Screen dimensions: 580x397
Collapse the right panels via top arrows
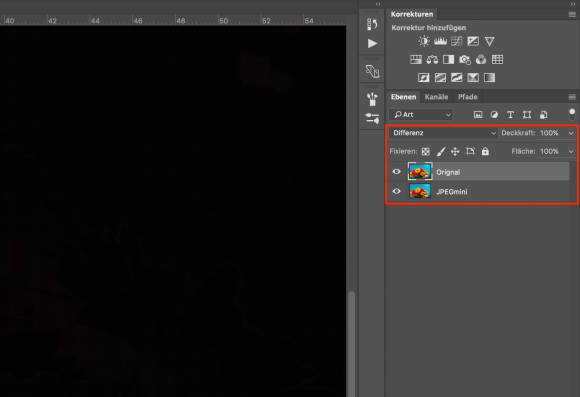573,4
